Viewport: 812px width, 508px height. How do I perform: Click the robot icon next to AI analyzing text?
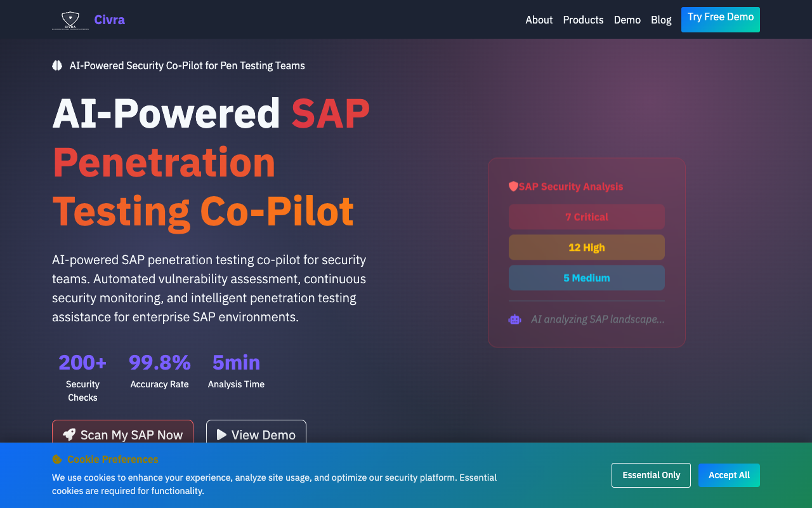pyautogui.click(x=514, y=319)
